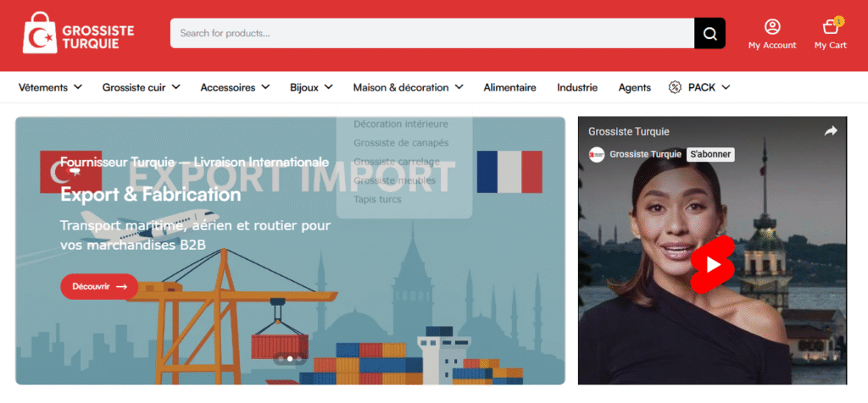Expand the Maison & décoration chevron
The width and height of the screenshot is (868, 403).
pos(459,87)
